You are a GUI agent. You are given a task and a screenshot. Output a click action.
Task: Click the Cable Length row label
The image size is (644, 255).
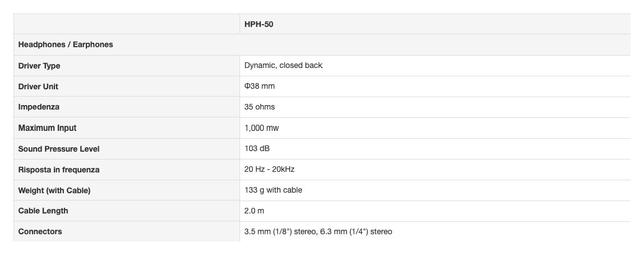pos(43,211)
